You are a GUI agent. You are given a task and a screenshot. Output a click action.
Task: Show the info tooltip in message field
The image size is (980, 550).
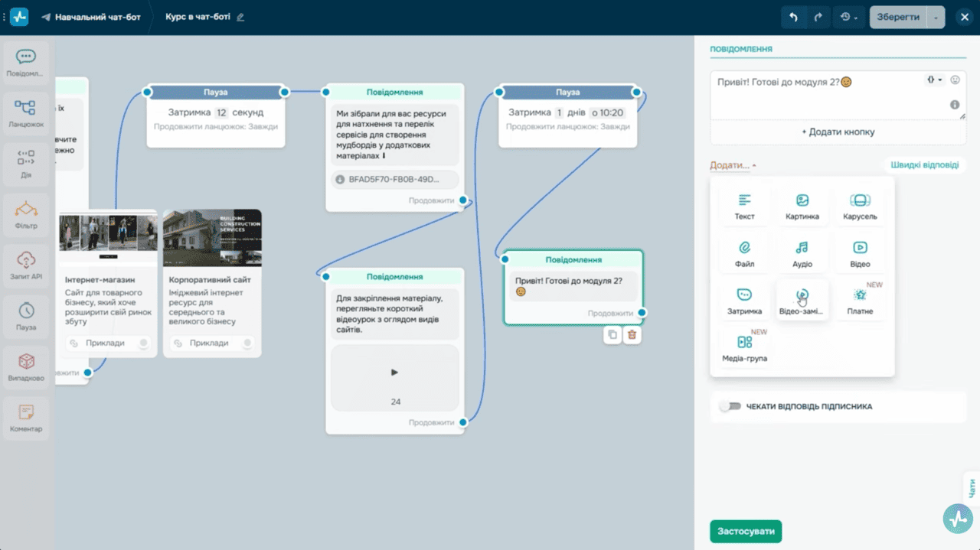955,105
